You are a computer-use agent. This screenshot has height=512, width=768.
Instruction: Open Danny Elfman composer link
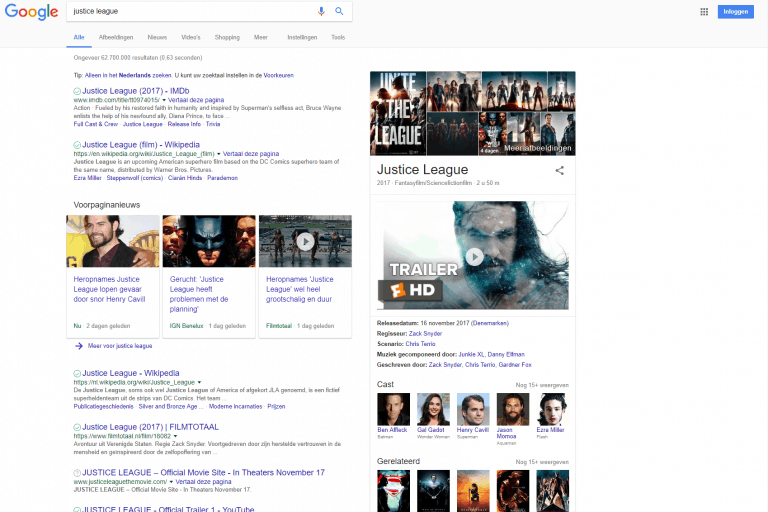click(506, 354)
